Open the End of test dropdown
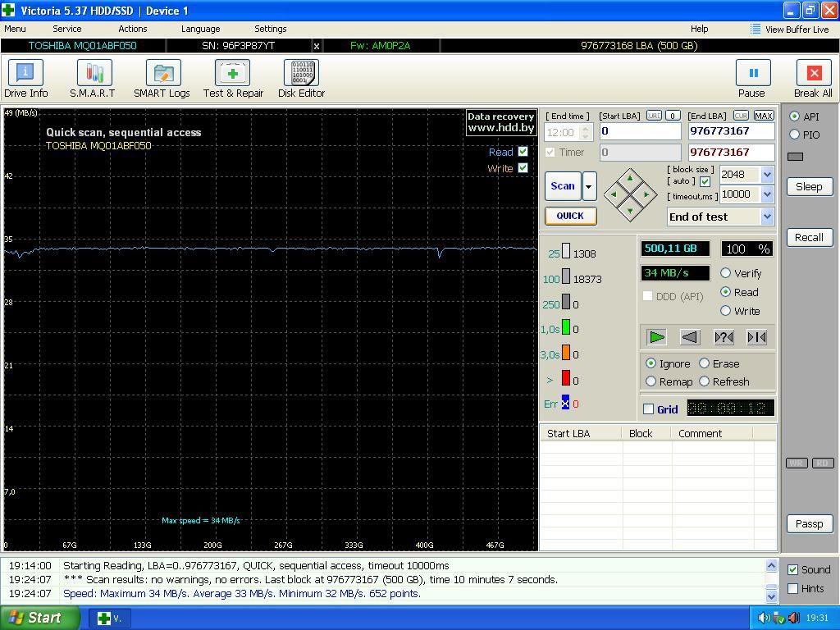This screenshot has height=630, width=840. 767,217
